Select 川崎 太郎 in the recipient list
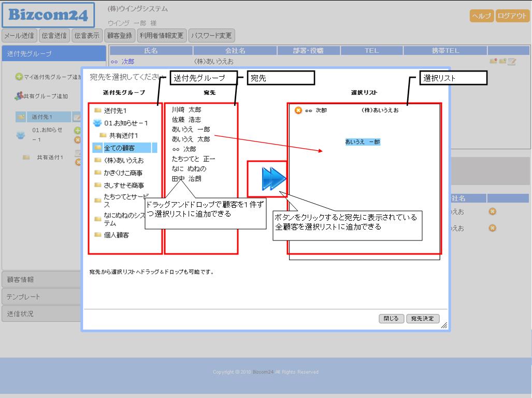 click(x=186, y=110)
